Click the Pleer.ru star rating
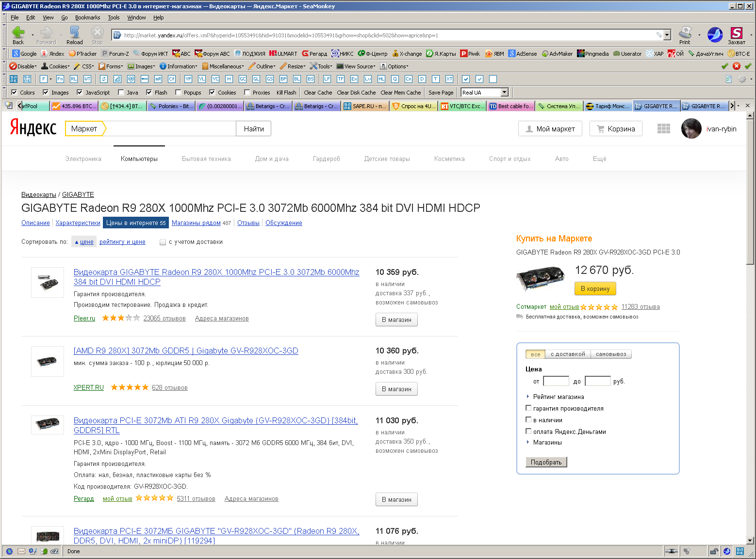Viewport: 756px width, 559px height. click(121, 318)
